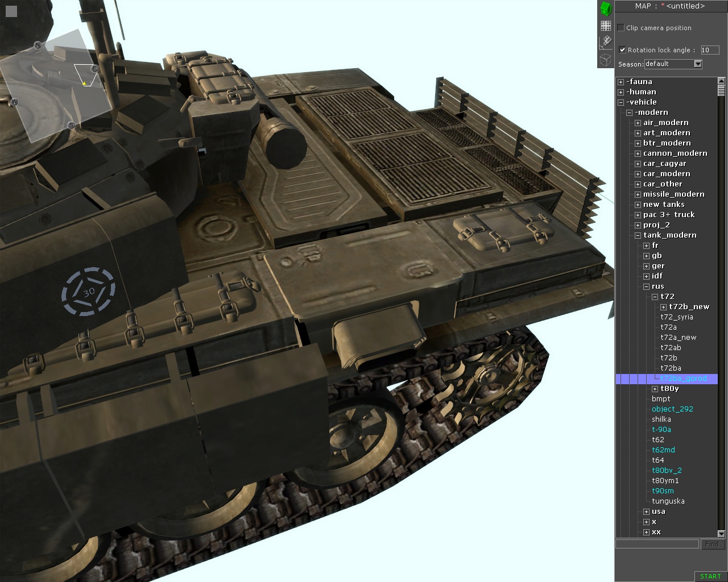Viewport: 728px width, 582px height.
Task: Click the Find button
Action: [712, 544]
